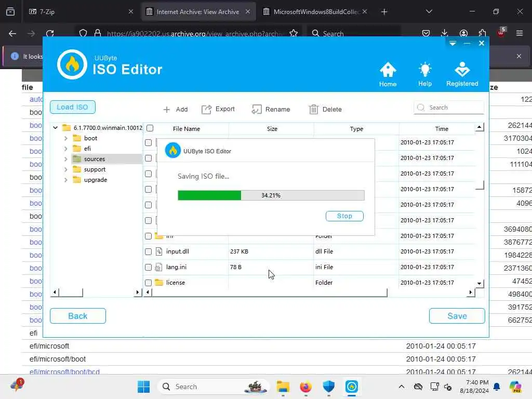The width and height of the screenshot is (532, 399).
Task: Click the Firefox address bar URL
Action: 193,34
